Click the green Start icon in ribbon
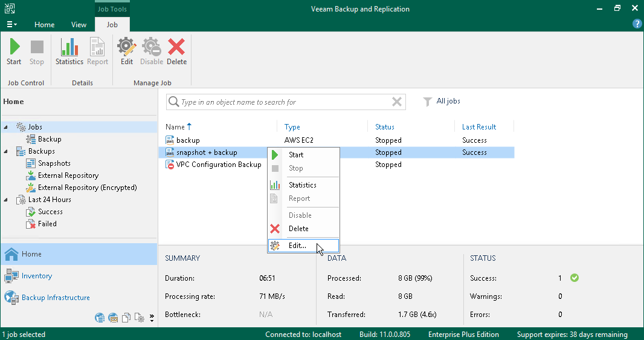The image size is (644, 340). pyautogui.click(x=14, y=48)
